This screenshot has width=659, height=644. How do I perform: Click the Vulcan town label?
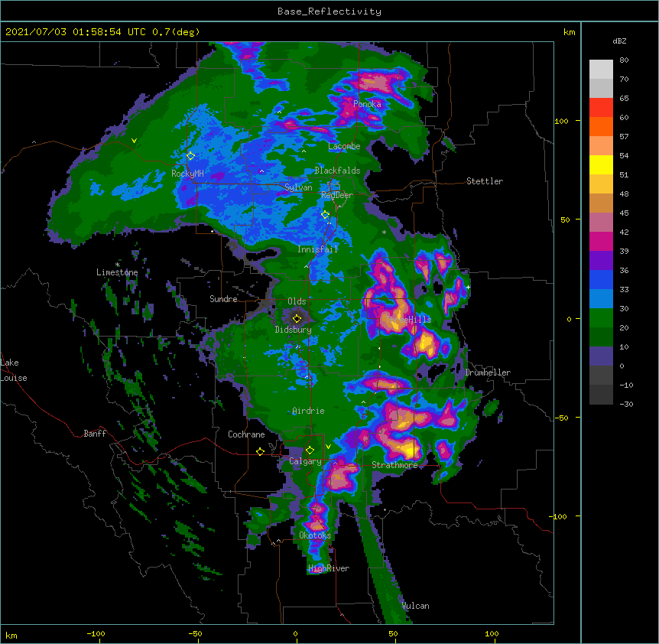[415, 606]
